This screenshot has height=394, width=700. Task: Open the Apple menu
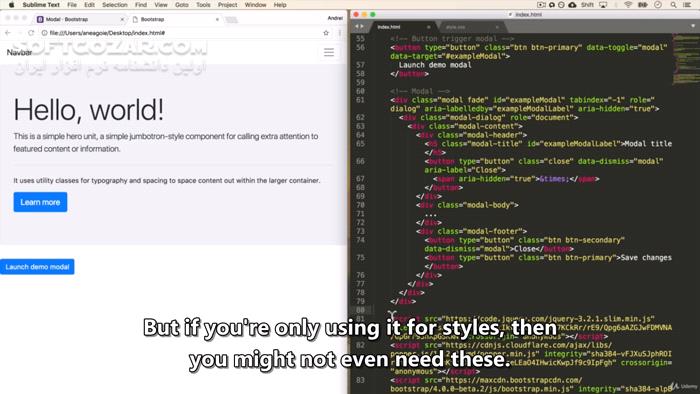point(12,5)
